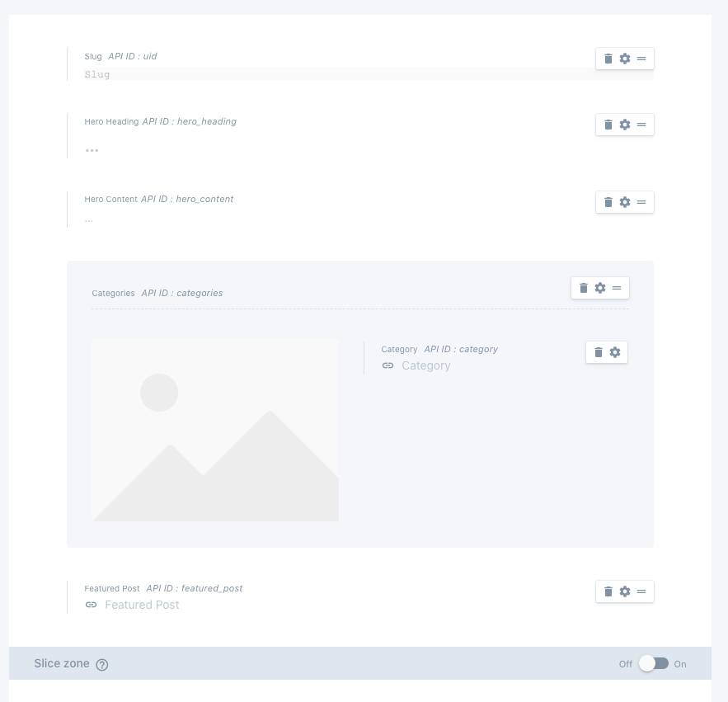
Task: Click the 'Slice zone' heading text
Action: (x=62, y=663)
